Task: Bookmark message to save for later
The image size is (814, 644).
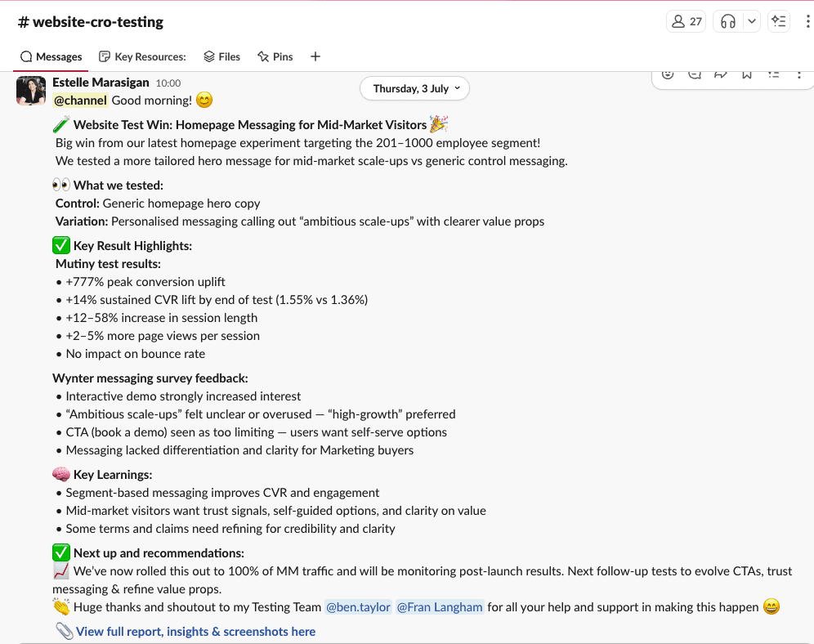Action: pyautogui.click(x=746, y=74)
